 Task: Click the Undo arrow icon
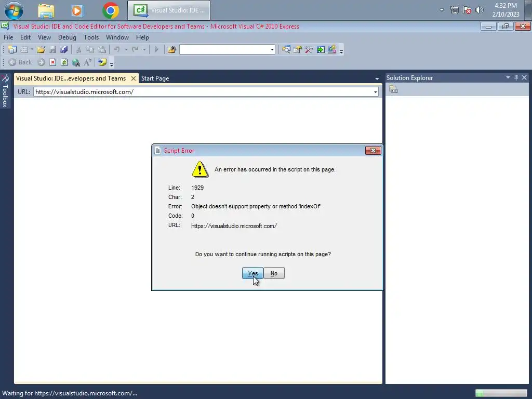(x=117, y=49)
